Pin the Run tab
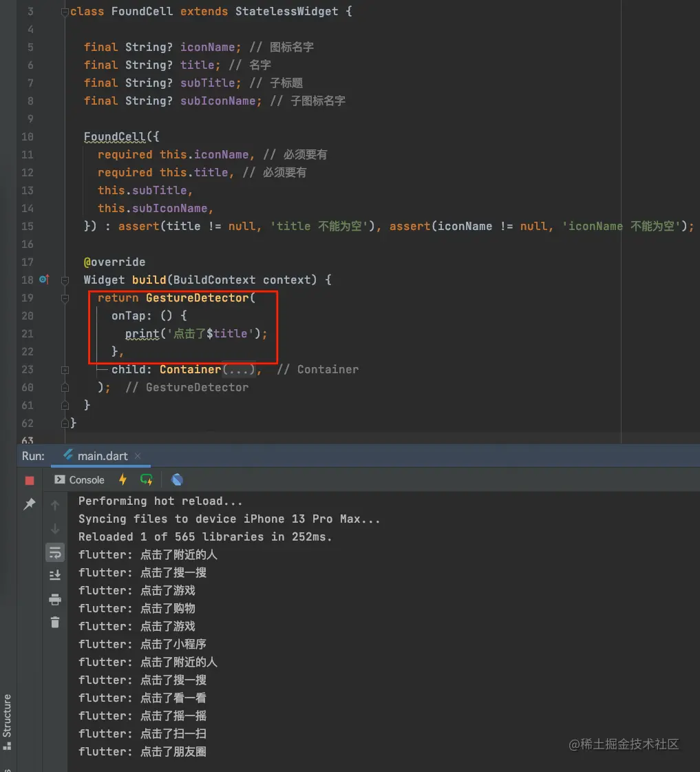Image resolution: width=700 pixels, height=772 pixels. [x=30, y=503]
